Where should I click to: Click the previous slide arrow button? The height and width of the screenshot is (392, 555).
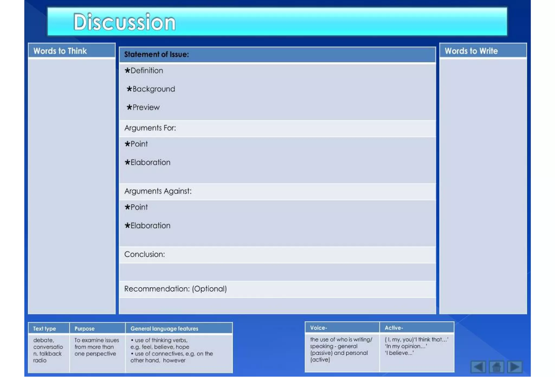coord(478,367)
